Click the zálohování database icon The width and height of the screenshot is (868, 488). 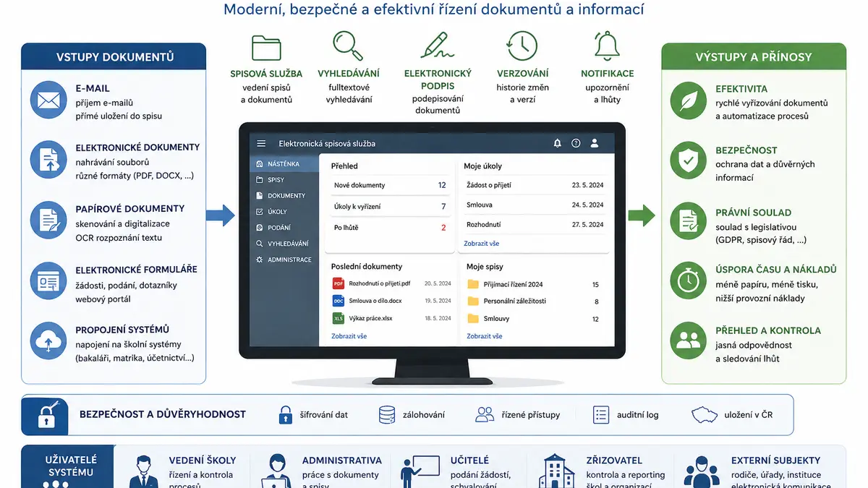point(387,414)
